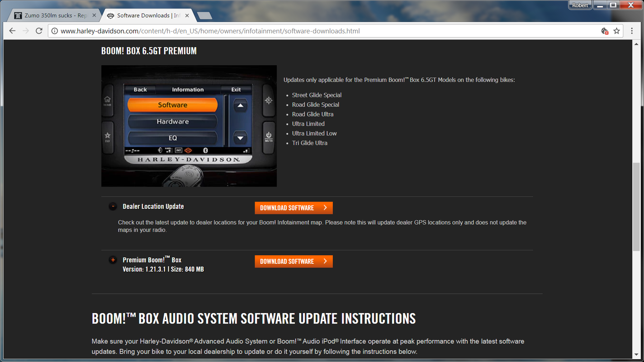Click the Premium Boom! Box title
The width and height of the screenshot is (644, 362).
[x=152, y=260]
